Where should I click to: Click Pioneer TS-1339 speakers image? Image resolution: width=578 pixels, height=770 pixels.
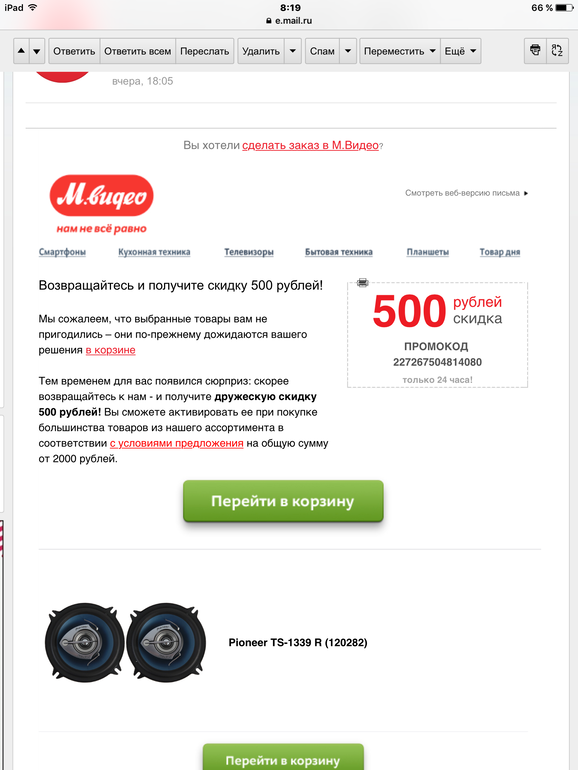(125, 642)
